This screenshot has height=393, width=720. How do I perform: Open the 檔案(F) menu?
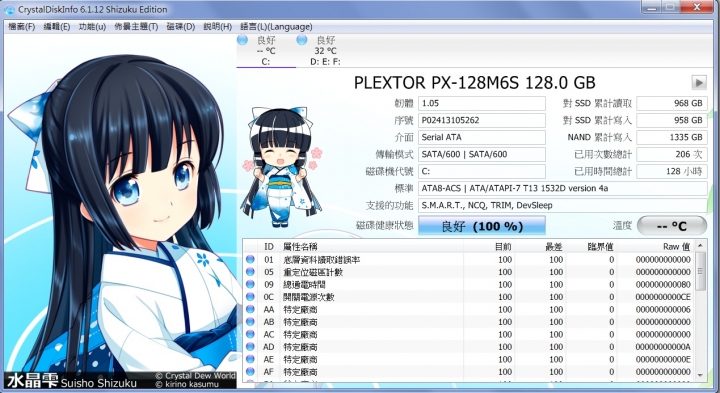22,27
